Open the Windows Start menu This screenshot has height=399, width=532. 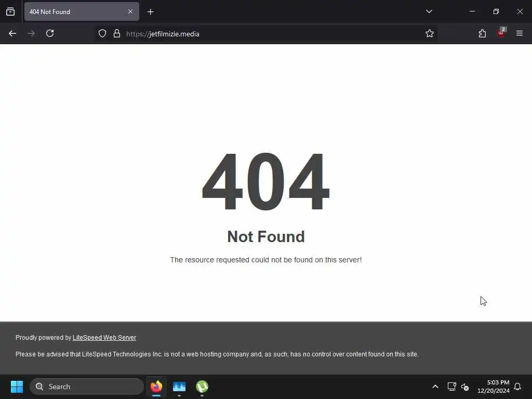(17, 387)
